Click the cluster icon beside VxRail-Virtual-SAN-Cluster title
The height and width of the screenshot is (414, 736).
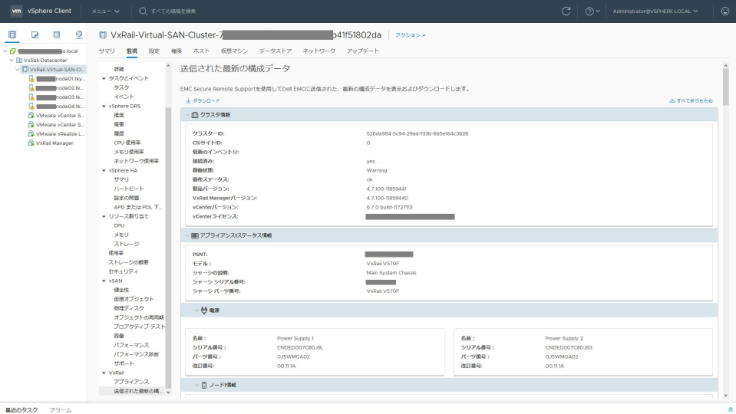click(x=103, y=35)
